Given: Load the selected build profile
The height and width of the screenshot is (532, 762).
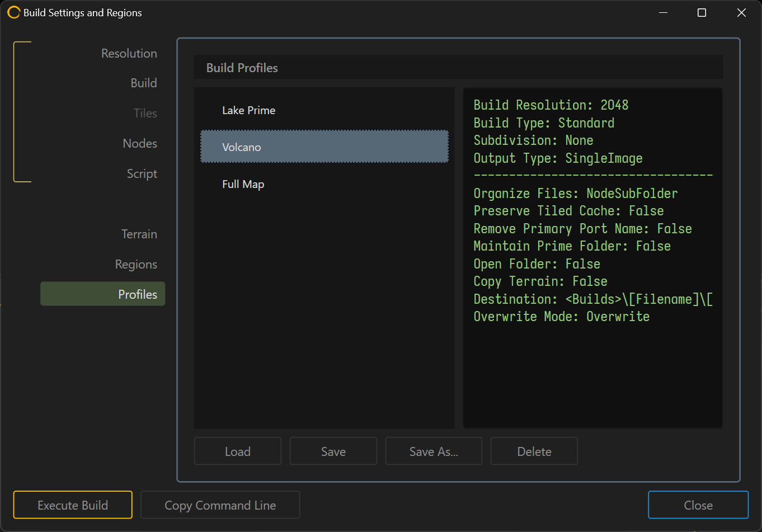Looking at the screenshot, I should pyautogui.click(x=237, y=451).
